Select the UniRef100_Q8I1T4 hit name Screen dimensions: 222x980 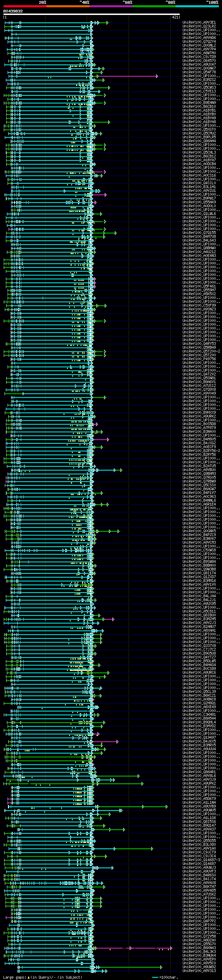click(x=199, y=573)
